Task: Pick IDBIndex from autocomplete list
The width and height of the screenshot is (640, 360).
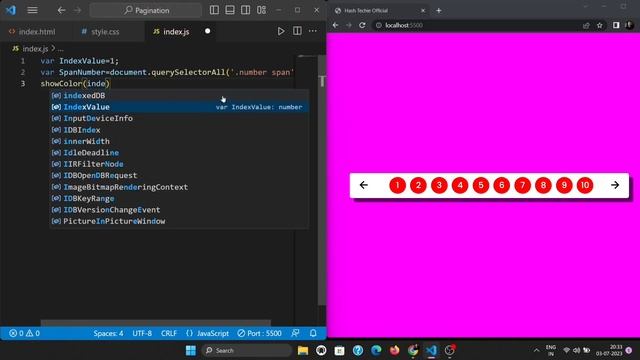Action: [179, 130]
